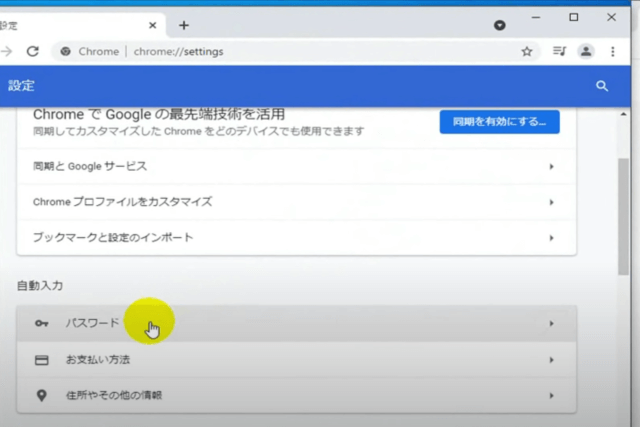This screenshot has width=640, height=427.
Task: Click the search icon in settings header
Action: tap(602, 86)
